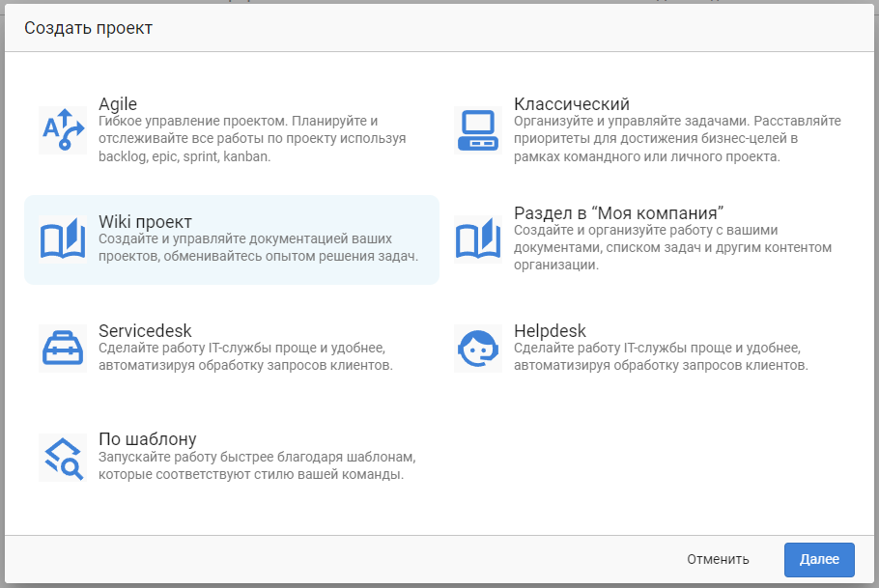
Task: Click the Agile project icon
Action: click(63, 129)
